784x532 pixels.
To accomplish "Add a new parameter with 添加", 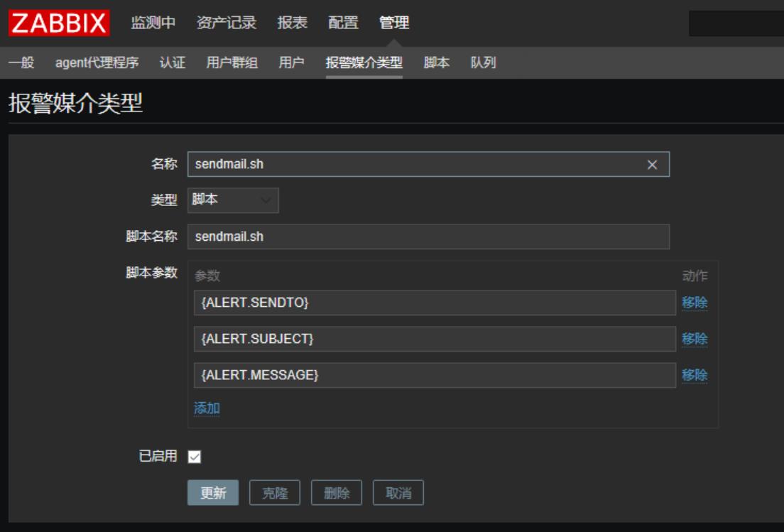I will [207, 408].
